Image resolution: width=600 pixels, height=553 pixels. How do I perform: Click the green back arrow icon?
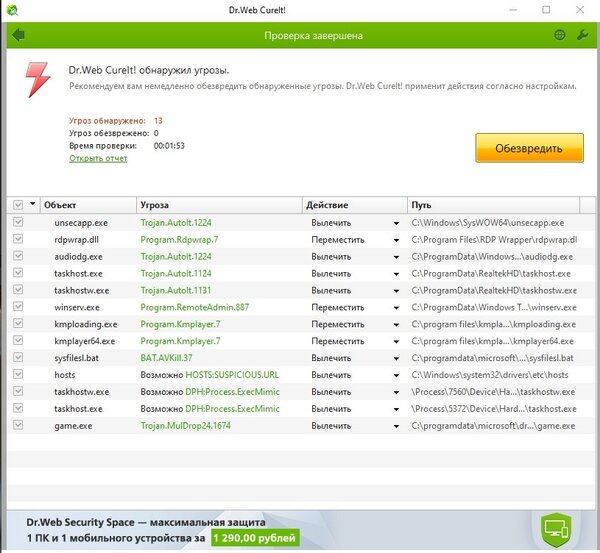tap(18, 35)
